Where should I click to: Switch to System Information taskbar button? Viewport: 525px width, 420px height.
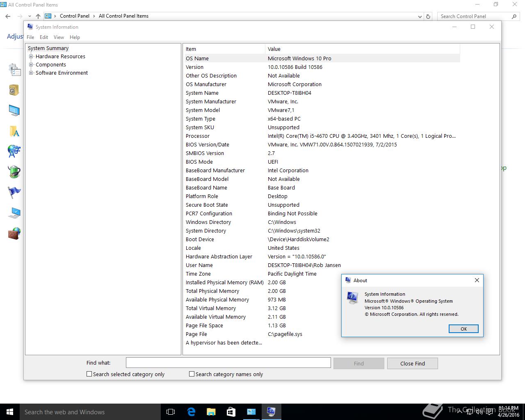tap(271, 412)
